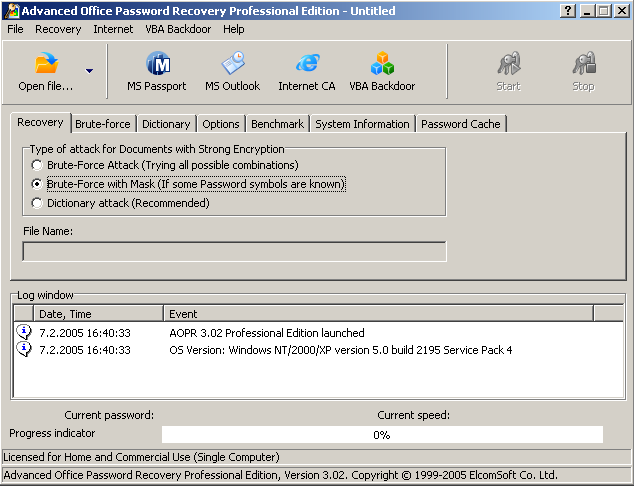Select Brute-Force with Mask radio option
The image size is (634, 486).
(x=37, y=184)
